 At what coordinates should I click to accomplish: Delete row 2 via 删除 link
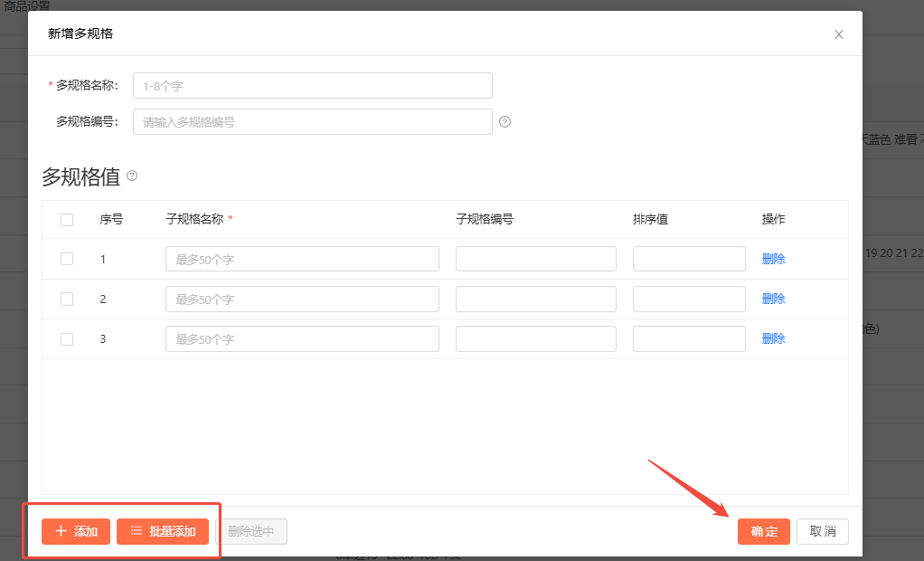(x=773, y=299)
